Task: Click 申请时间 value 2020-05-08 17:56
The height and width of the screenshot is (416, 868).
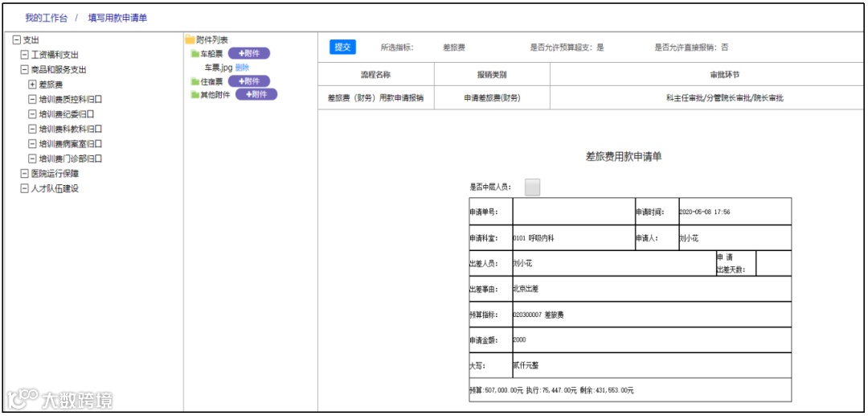Action: [735, 212]
